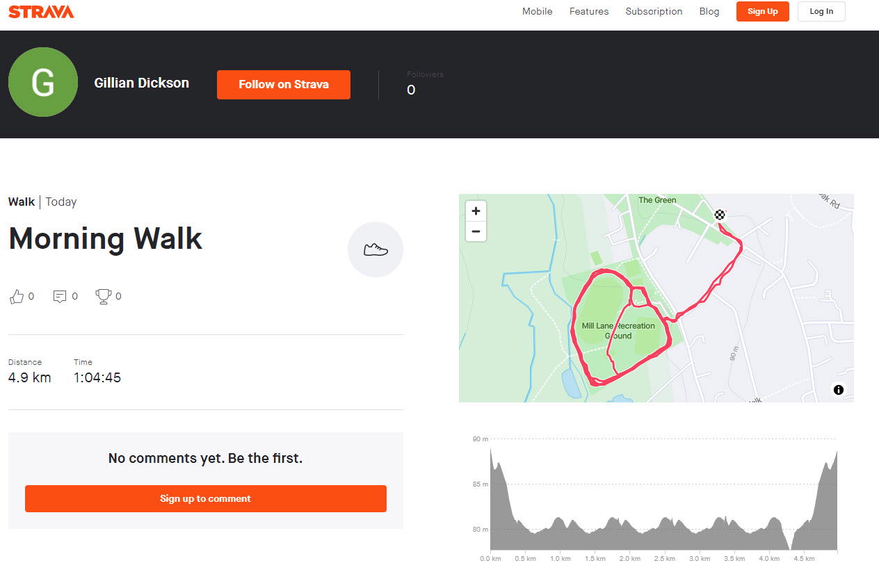Click Sign up to comment button

(206, 498)
